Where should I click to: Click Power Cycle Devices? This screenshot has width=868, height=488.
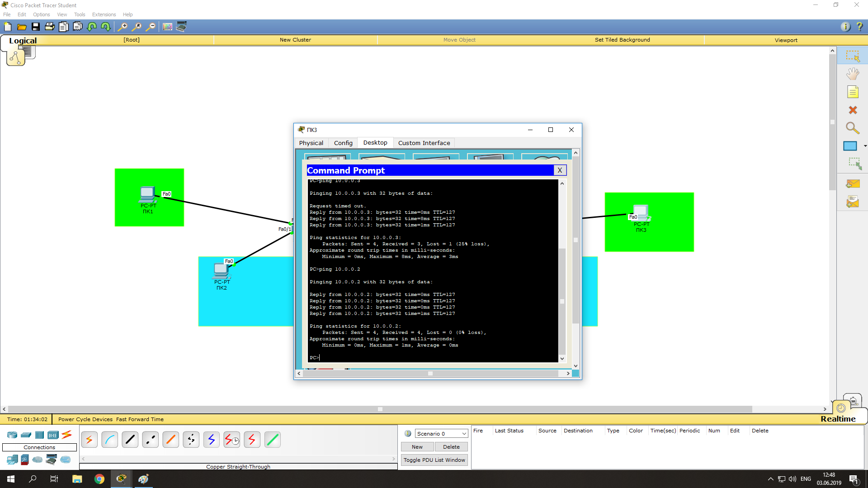pos(85,419)
